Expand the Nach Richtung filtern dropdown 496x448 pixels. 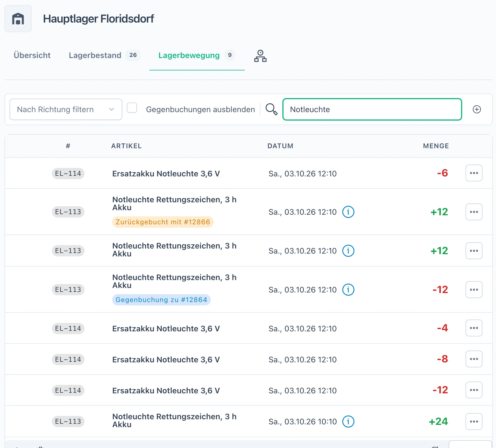click(x=66, y=109)
